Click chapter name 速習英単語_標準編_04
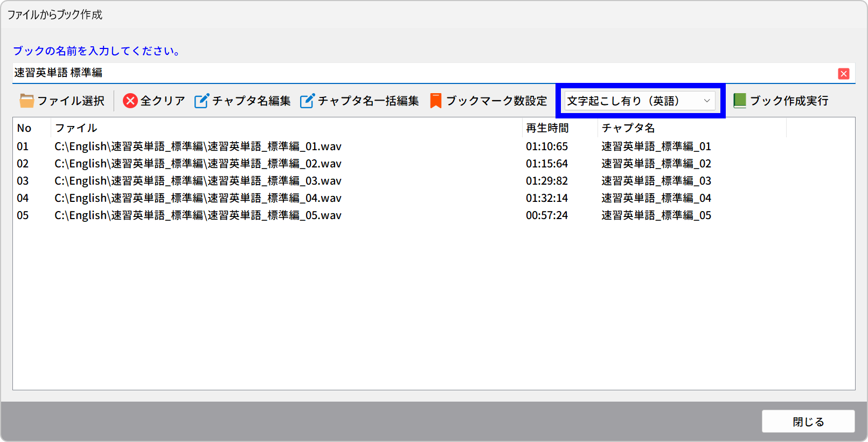The width and height of the screenshot is (868, 442). click(x=656, y=198)
